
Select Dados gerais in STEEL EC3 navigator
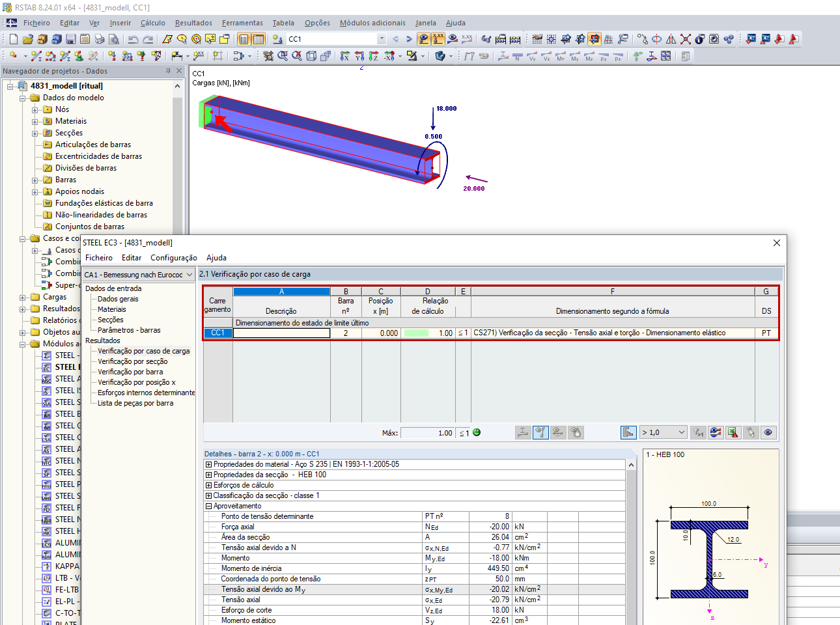point(118,299)
